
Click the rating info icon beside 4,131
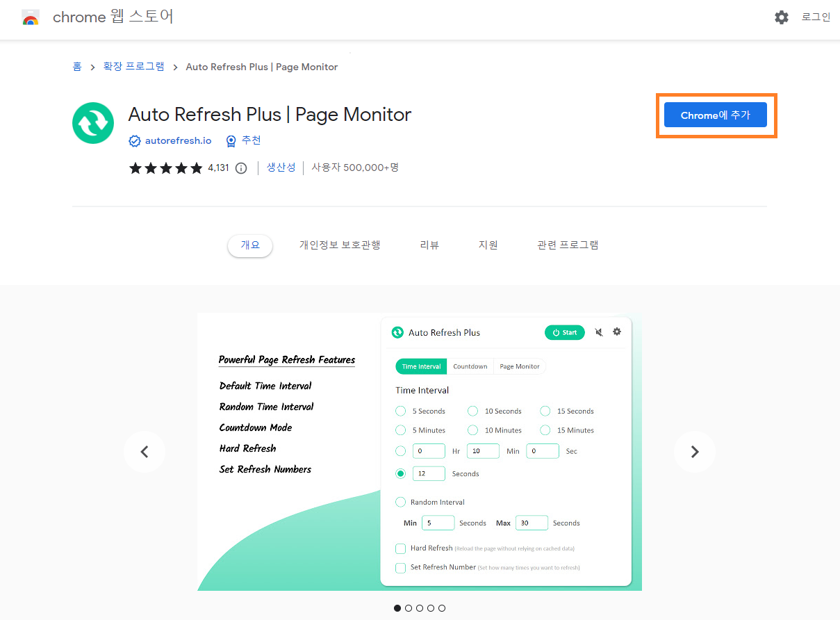tap(241, 168)
